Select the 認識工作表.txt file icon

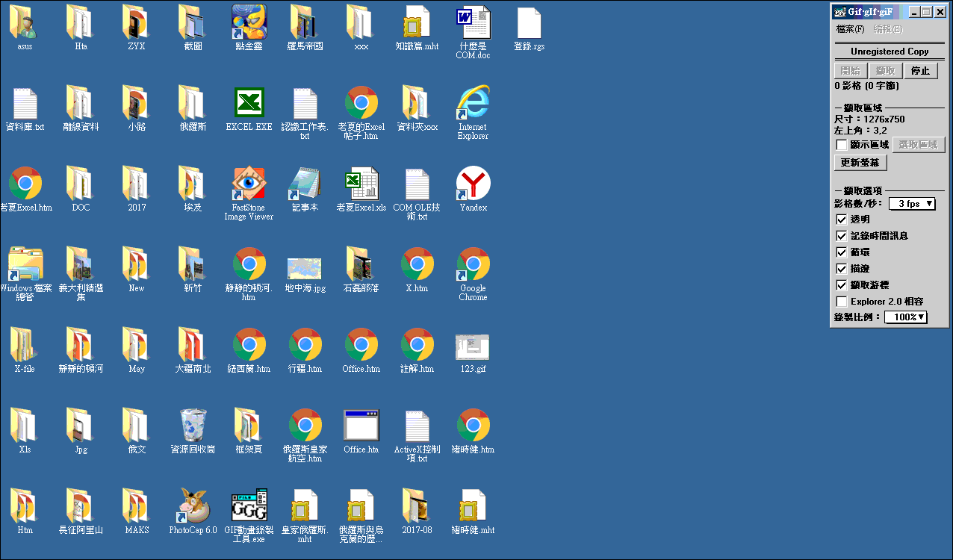tap(305, 103)
